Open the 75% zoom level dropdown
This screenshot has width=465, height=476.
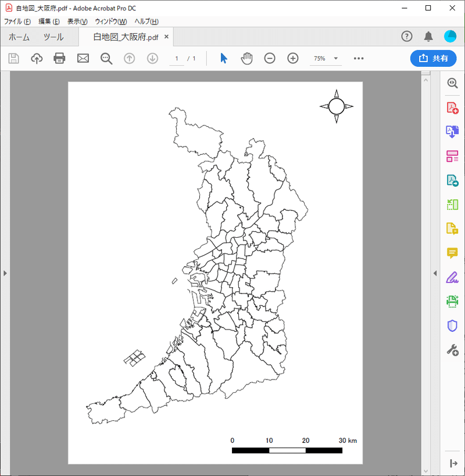click(x=325, y=58)
